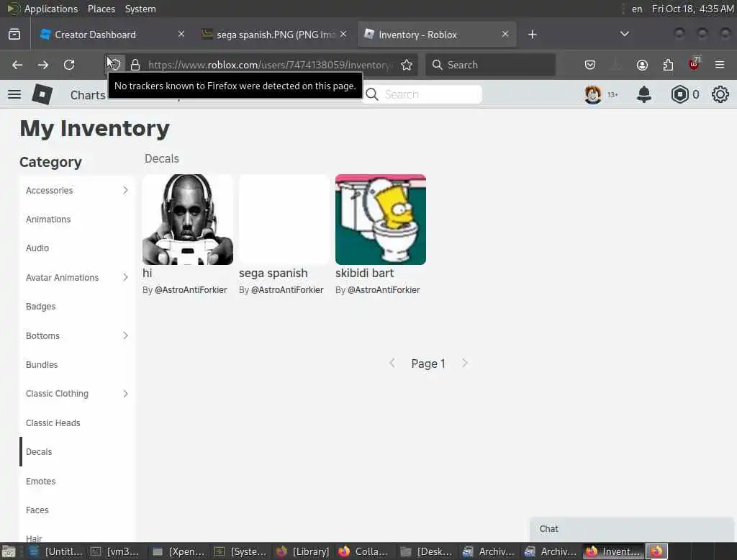Open the Places system menu
This screenshot has height=560, width=737.
[101, 9]
